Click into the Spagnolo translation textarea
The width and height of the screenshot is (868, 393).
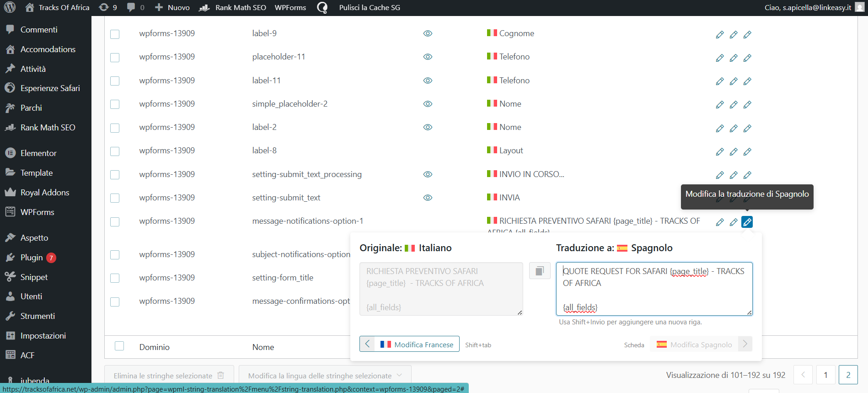click(654, 289)
